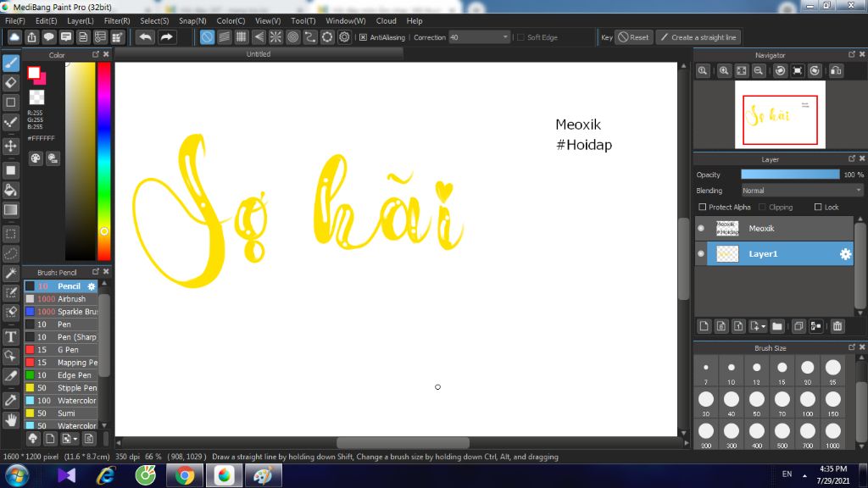Screen dimensions: 868x488
Task: Click Create a straight line button
Action: 698,37
